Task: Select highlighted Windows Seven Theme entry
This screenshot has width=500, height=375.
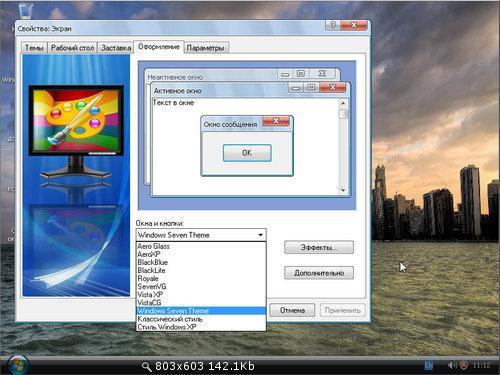Action: click(201, 311)
